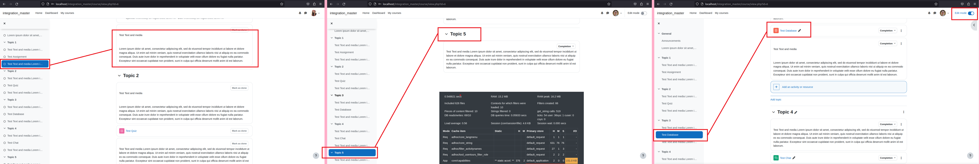Open the Test Quiz link in left window content
This screenshot has width=980, height=164.
[x=131, y=131]
